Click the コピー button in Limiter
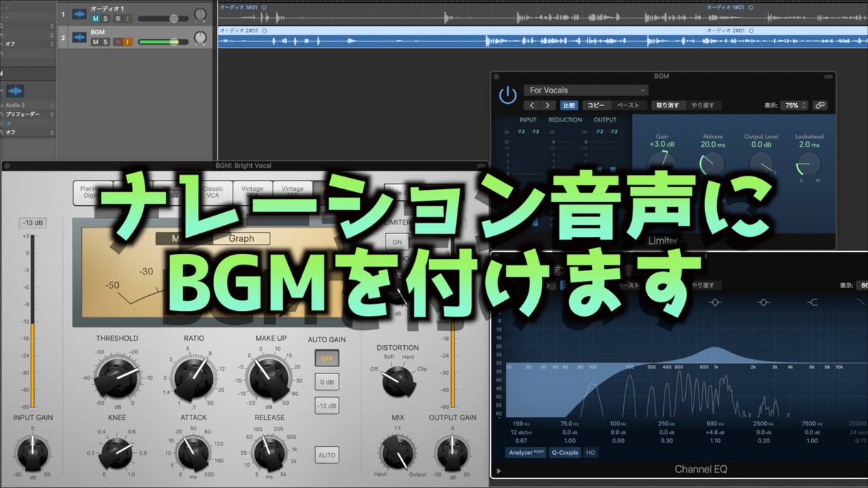The image size is (868, 488). click(596, 105)
